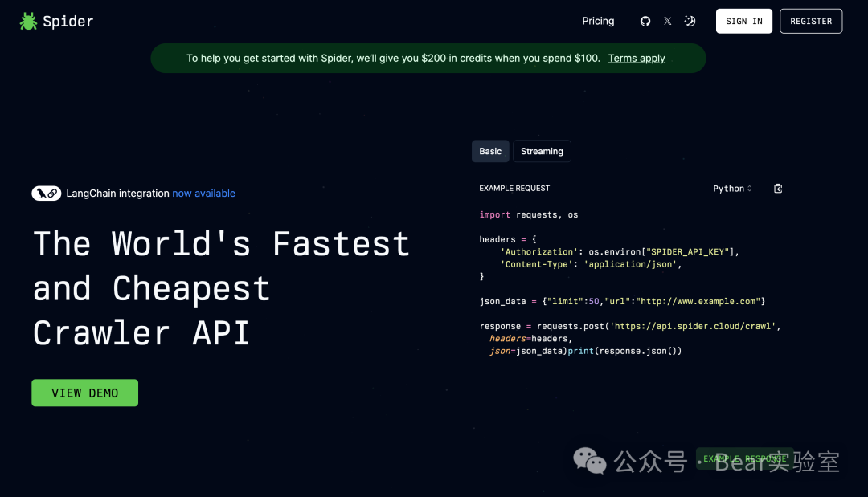The width and height of the screenshot is (868, 497).
Task: Open the 'now available' LangChain link
Action: (203, 194)
